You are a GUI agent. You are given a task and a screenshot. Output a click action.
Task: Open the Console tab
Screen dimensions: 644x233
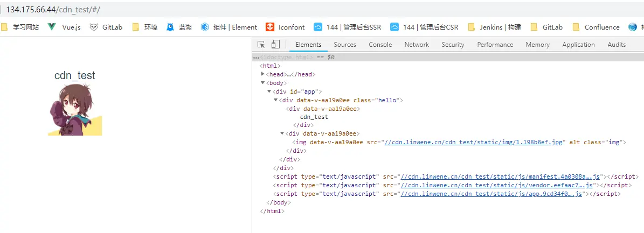[x=380, y=45]
